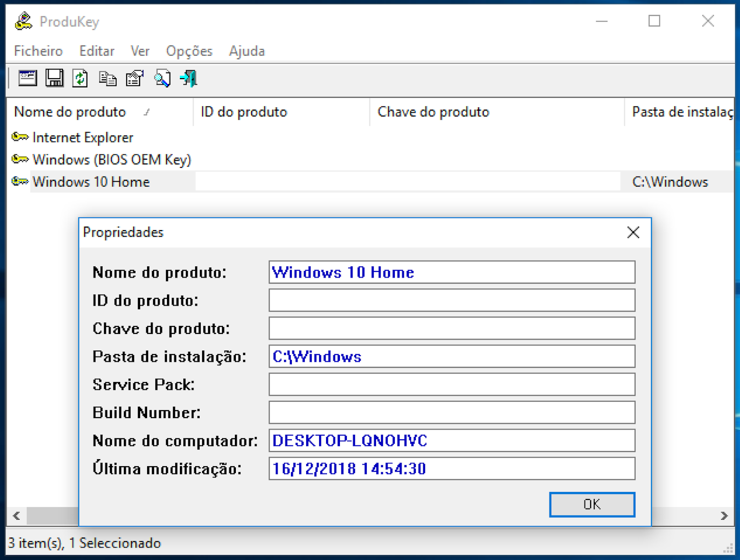Image resolution: width=740 pixels, height=560 pixels.
Task: Click the Copy selected items icon
Action: (x=107, y=78)
